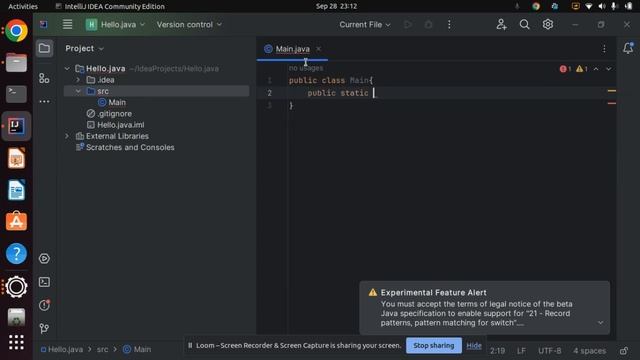Go to previous highlighted error arrow

click(596, 69)
